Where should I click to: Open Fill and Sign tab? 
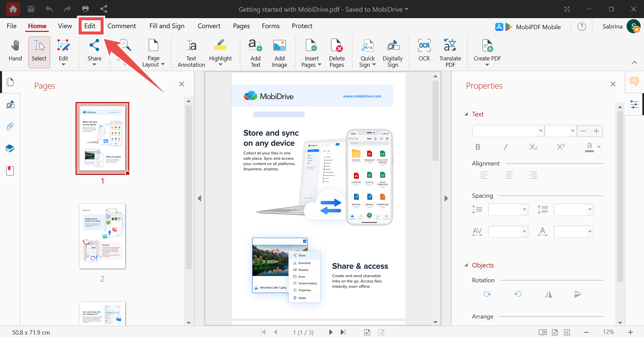coord(167,26)
